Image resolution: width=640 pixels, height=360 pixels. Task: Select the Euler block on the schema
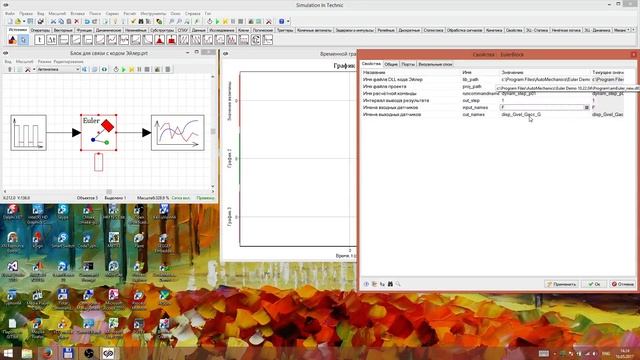[99, 132]
